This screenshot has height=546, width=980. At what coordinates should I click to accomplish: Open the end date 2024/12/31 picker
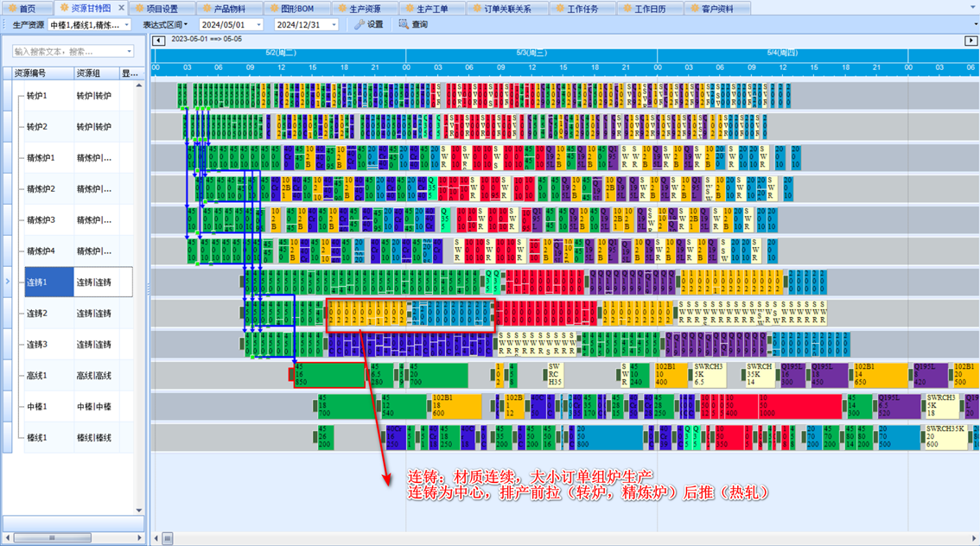[334, 25]
